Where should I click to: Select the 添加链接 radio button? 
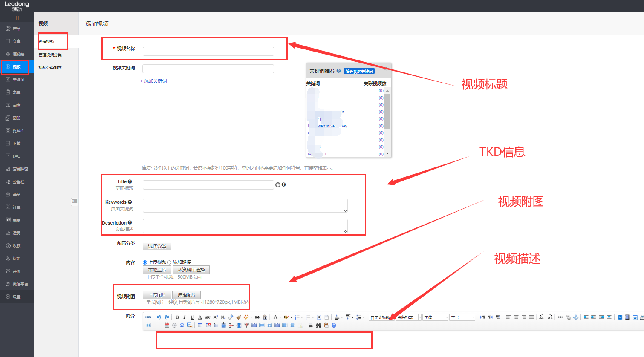170,262
